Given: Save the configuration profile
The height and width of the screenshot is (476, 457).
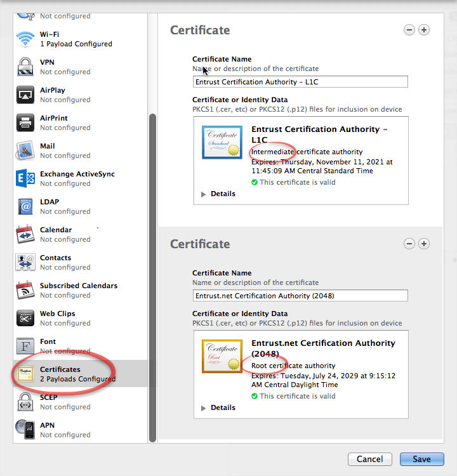Looking at the screenshot, I should pyautogui.click(x=422, y=459).
